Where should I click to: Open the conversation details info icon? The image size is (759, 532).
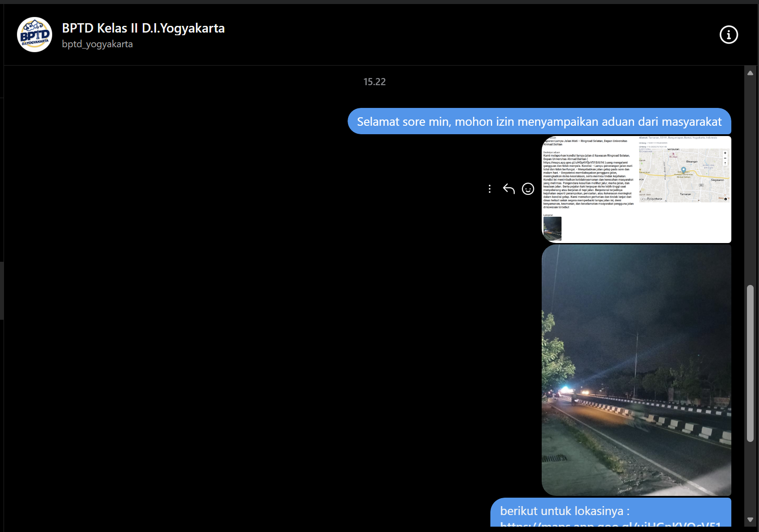[729, 35]
